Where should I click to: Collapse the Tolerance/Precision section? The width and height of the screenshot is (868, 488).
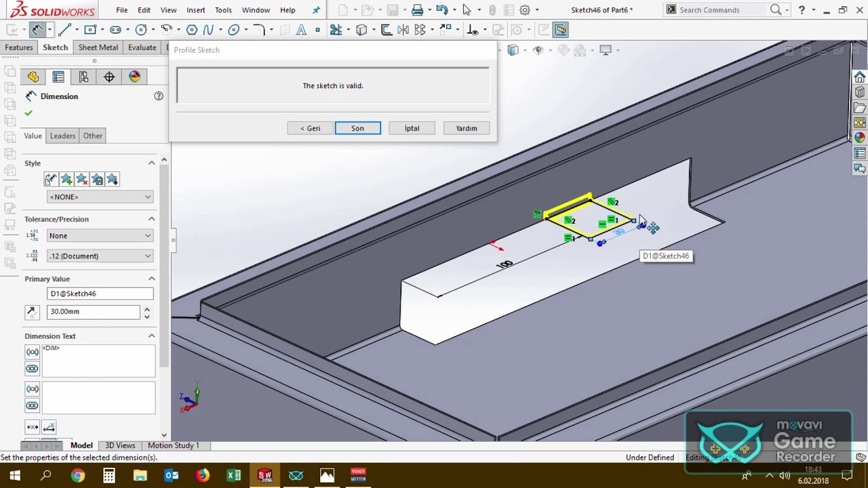click(x=152, y=219)
